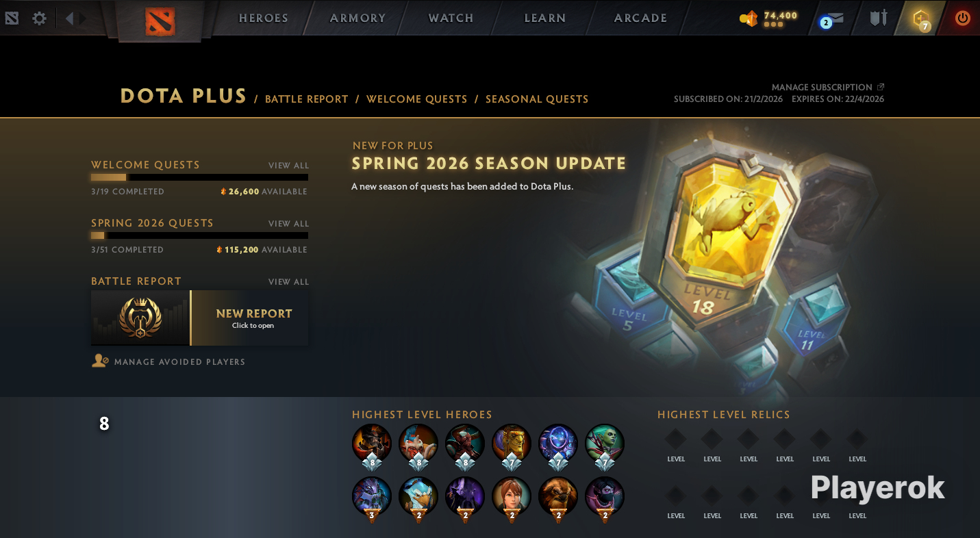Go to Battle Report tab

click(307, 99)
